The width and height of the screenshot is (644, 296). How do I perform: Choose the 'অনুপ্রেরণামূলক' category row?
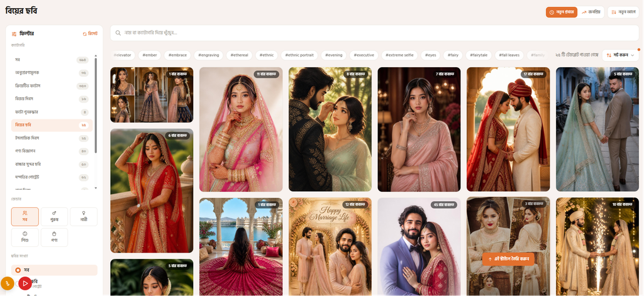tap(52, 73)
